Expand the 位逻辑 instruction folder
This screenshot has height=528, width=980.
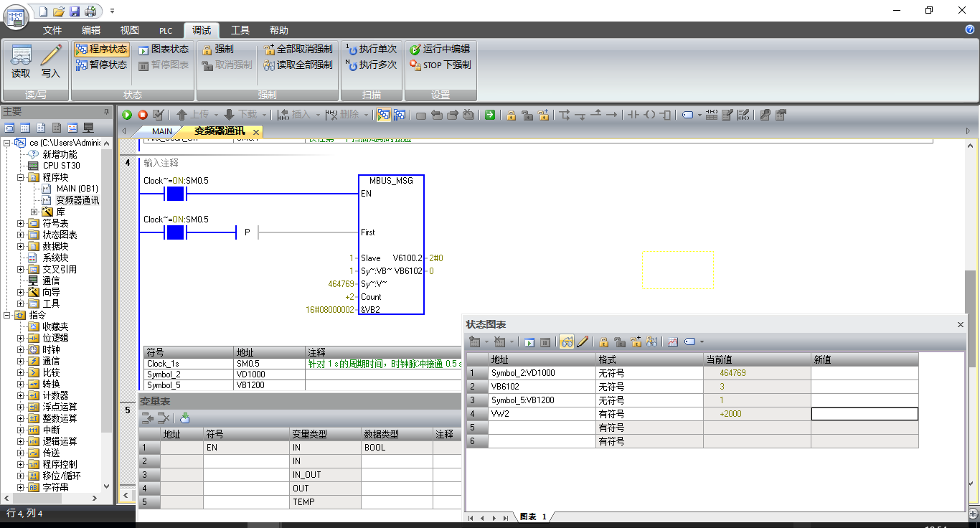(x=21, y=338)
